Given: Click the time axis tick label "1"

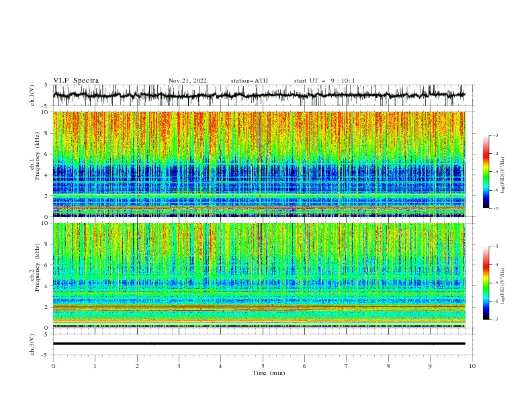Looking at the screenshot, I should pos(95,366).
